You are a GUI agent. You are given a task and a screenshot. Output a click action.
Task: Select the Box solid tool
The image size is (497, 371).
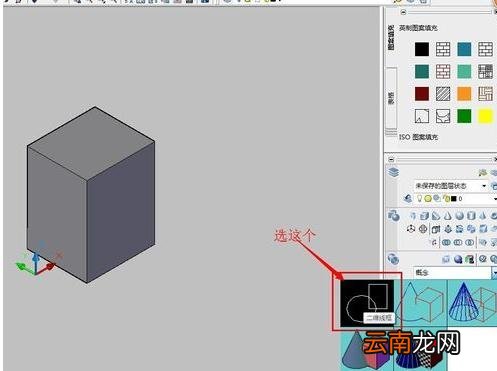[424, 216]
